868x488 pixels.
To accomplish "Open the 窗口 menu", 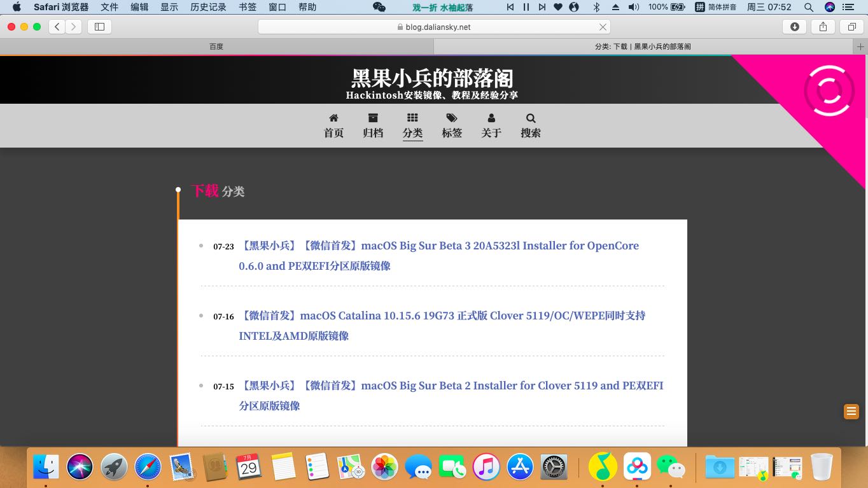I will point(277,7).
